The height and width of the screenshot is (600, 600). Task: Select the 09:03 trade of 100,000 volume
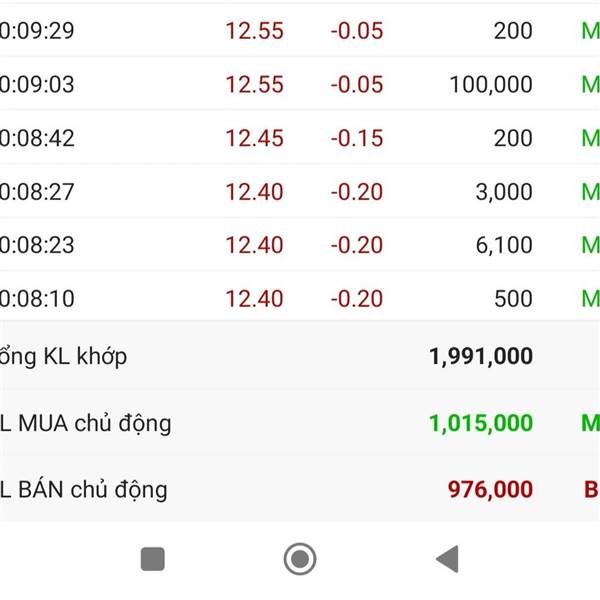(x=300, y=84)
